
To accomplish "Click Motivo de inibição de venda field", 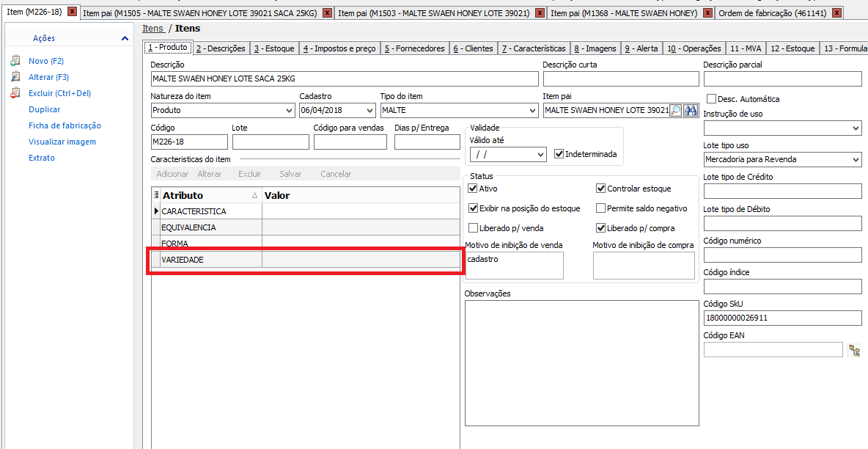I will click(x=514, y=266).
